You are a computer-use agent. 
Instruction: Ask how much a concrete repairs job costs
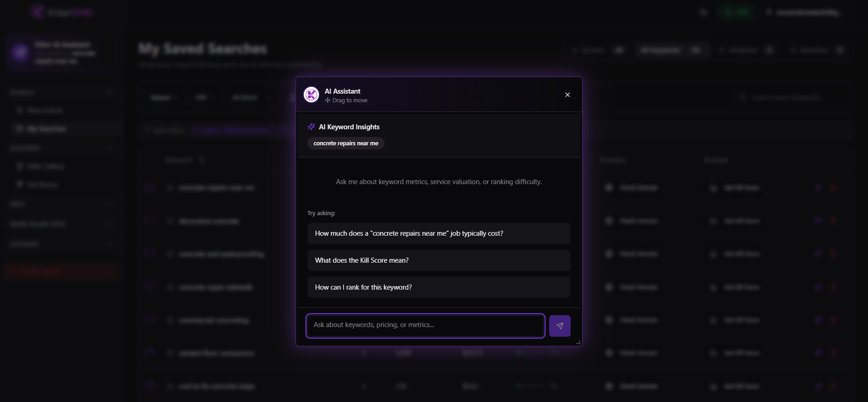point(439,233)
